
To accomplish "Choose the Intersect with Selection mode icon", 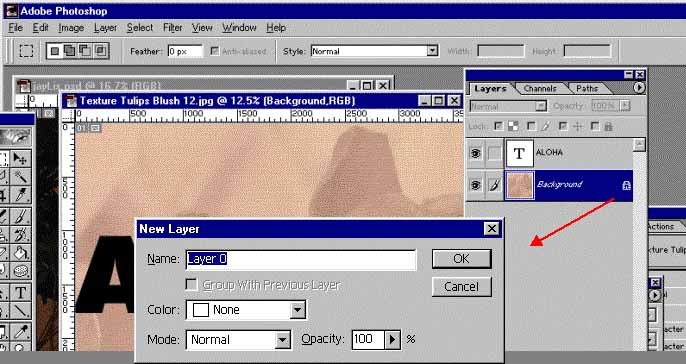I will tap(100, 51).
